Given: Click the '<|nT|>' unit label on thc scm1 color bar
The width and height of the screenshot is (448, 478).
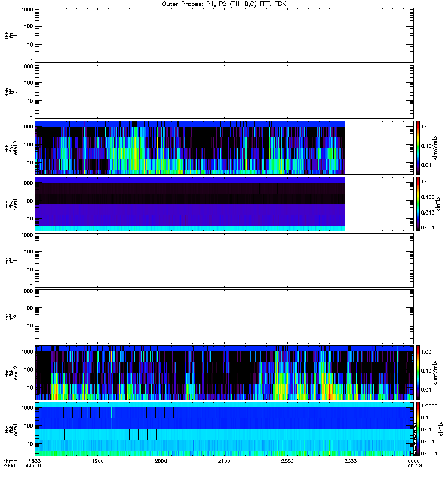Looking at the screenshot, I should [x=441, y=430].
